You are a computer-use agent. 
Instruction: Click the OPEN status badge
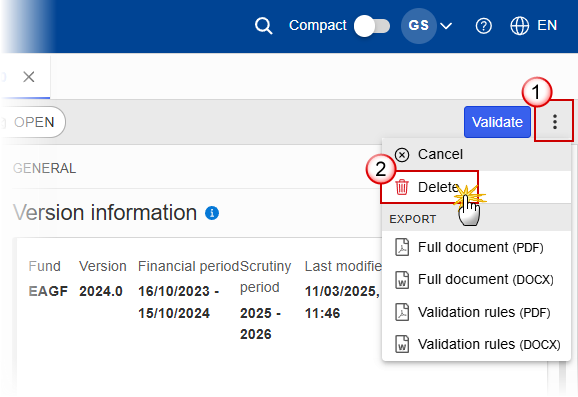point(31,122)
